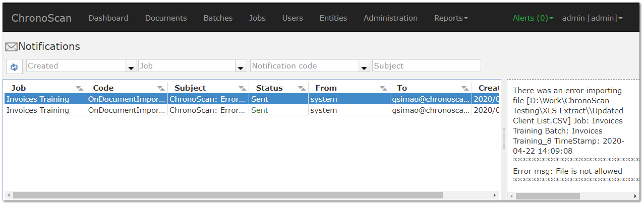This screenshot has width=644, height=205.
Task: Click the splitter handle between panes
Action: (x=504, y=140)
